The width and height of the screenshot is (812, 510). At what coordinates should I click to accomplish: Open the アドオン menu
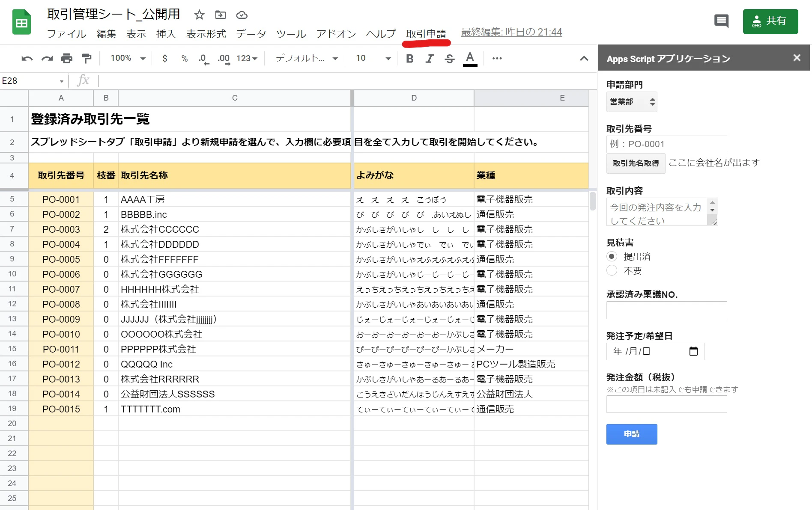[x=336, y=33]
